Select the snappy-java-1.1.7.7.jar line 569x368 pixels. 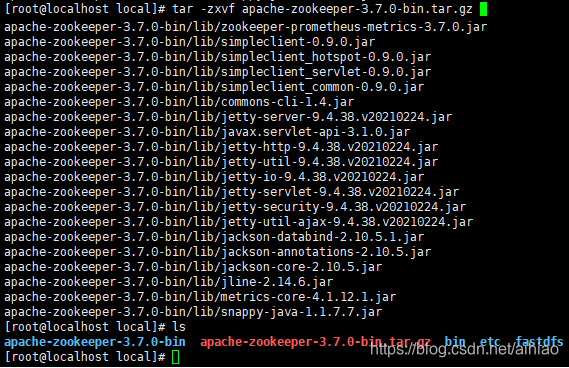pos(193,312)
